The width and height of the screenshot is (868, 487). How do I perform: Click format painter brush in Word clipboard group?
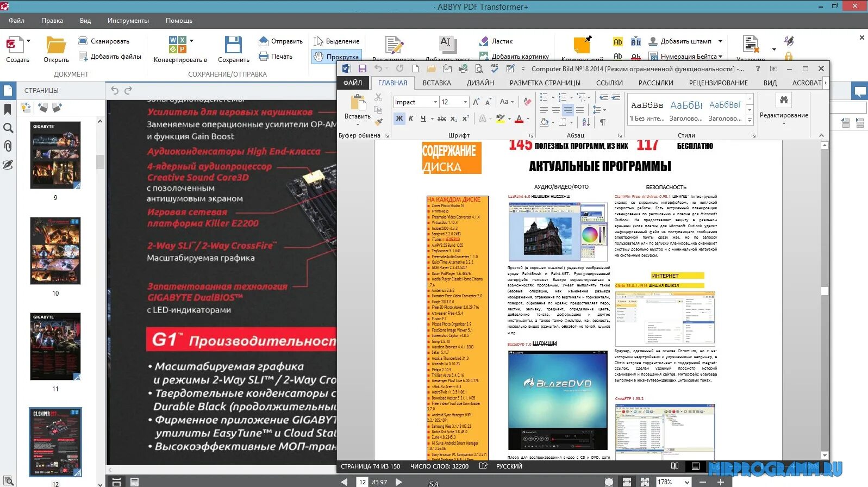pos(378,121)
